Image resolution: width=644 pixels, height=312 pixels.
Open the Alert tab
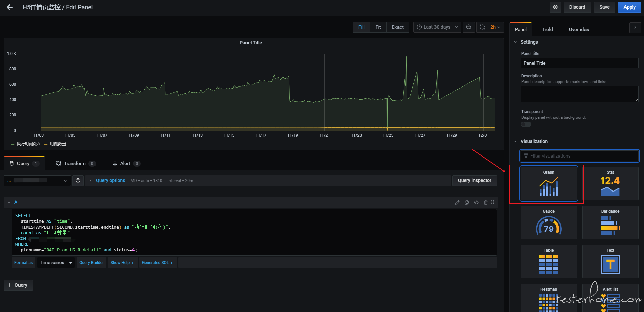pyautogui.click(x=126, y=163)
